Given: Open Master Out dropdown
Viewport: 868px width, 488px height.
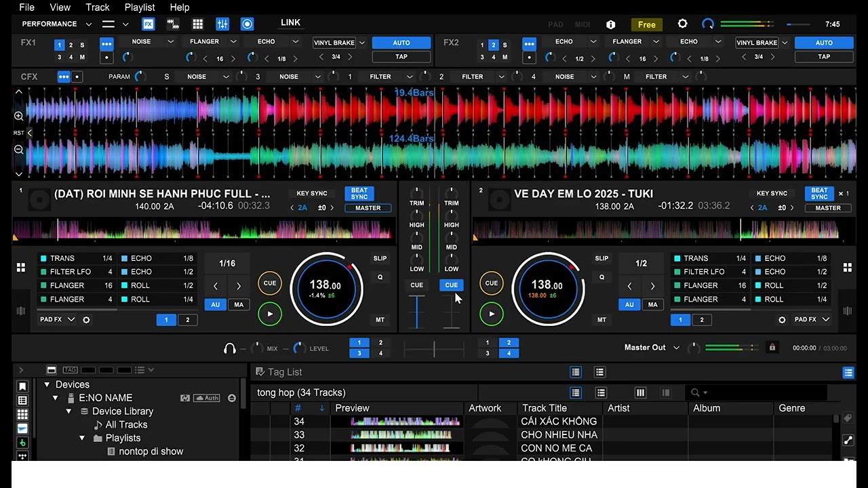Looking at the screenshot, I should [x=676, y=348].
